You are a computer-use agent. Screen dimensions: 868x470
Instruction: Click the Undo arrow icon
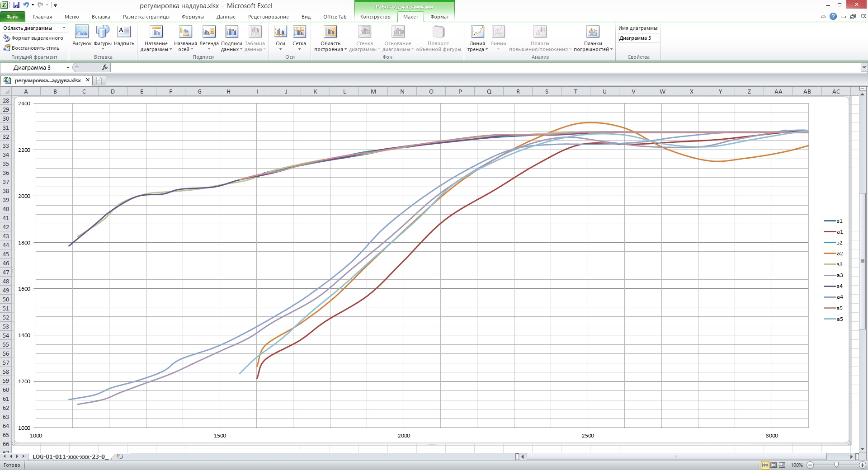(x=26, y=5)
